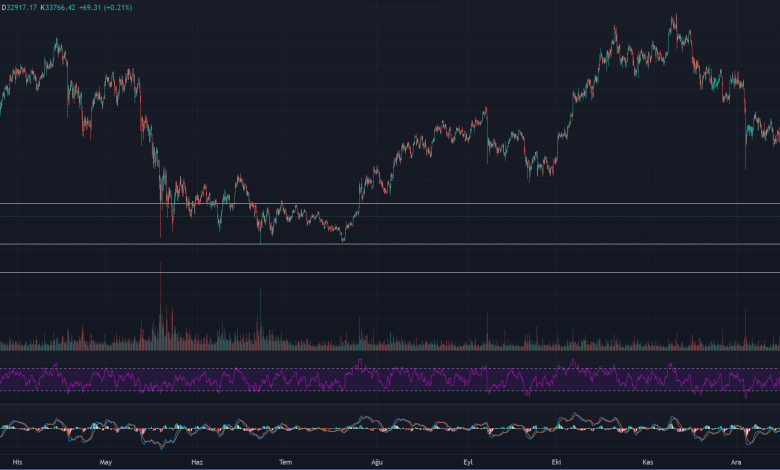This screenshot has height=470, width=780.
Task: Select the 'Tem' date axis label
Action: (286, 462)
